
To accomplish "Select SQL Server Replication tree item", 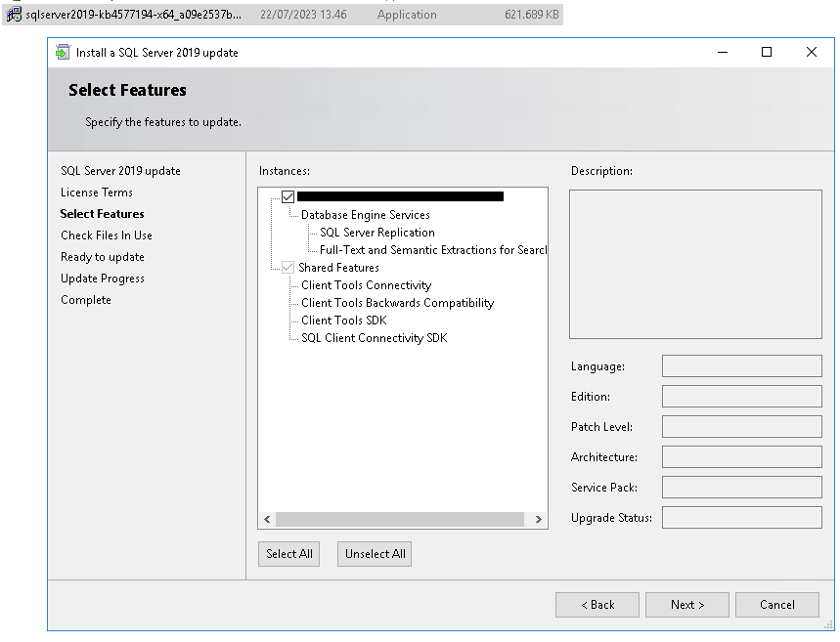I will [x=377, y=233].
